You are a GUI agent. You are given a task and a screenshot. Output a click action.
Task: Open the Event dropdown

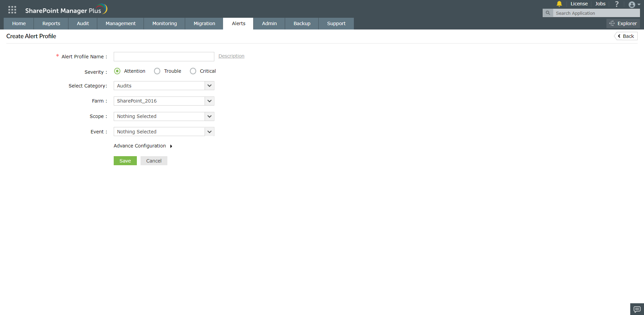(x=209, y=131)
